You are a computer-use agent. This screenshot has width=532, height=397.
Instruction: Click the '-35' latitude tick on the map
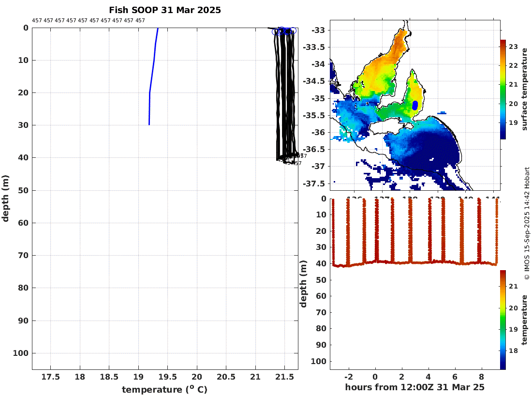tap(318, 98)
